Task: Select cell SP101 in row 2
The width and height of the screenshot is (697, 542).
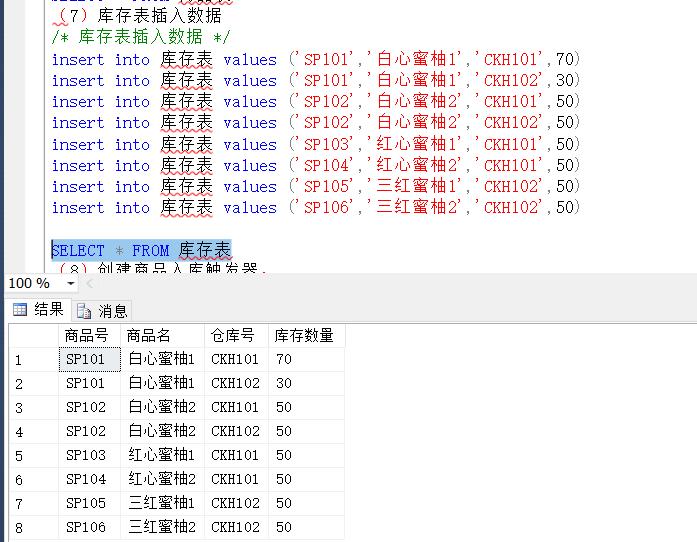Action: [89, 383]
